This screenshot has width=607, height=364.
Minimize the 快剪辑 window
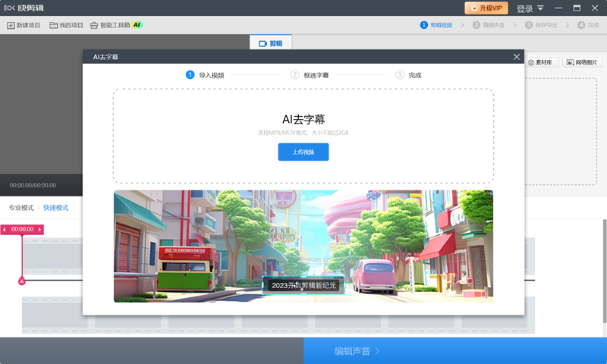coord(558,8)
